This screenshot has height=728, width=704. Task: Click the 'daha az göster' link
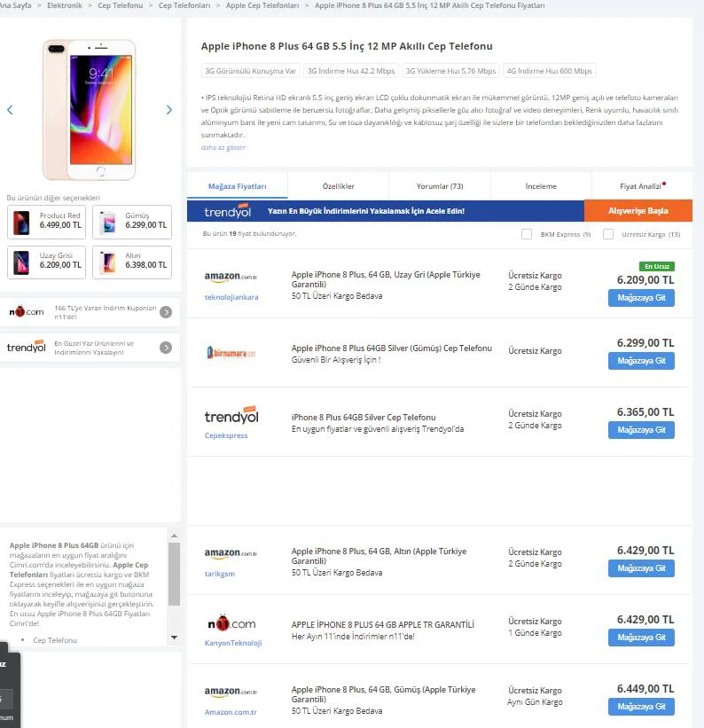pyautogui.click(x=223, y=148)
